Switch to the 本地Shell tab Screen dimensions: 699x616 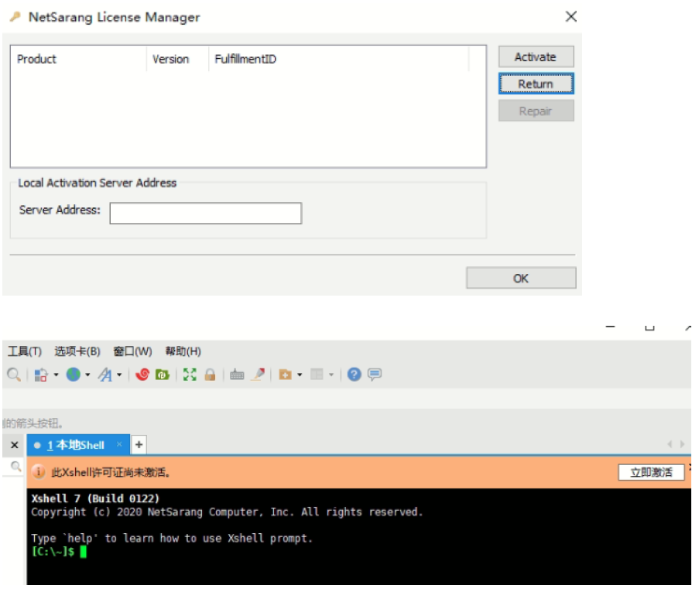pos(76,445)
